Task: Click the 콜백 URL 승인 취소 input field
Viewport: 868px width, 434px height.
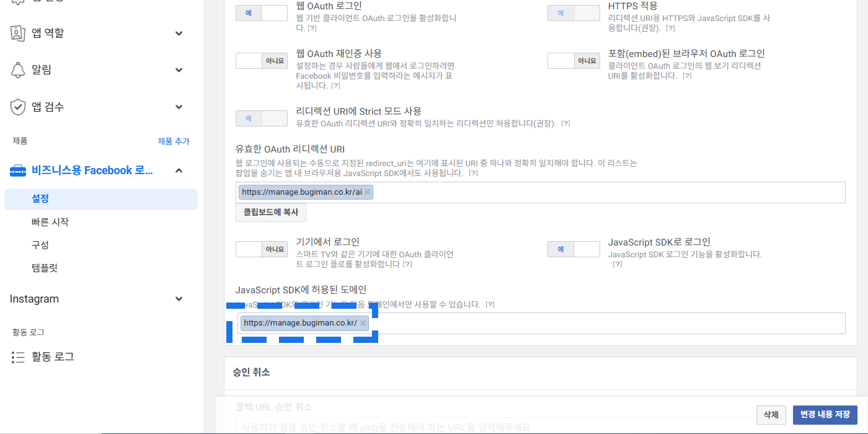Action: [540, 427]
